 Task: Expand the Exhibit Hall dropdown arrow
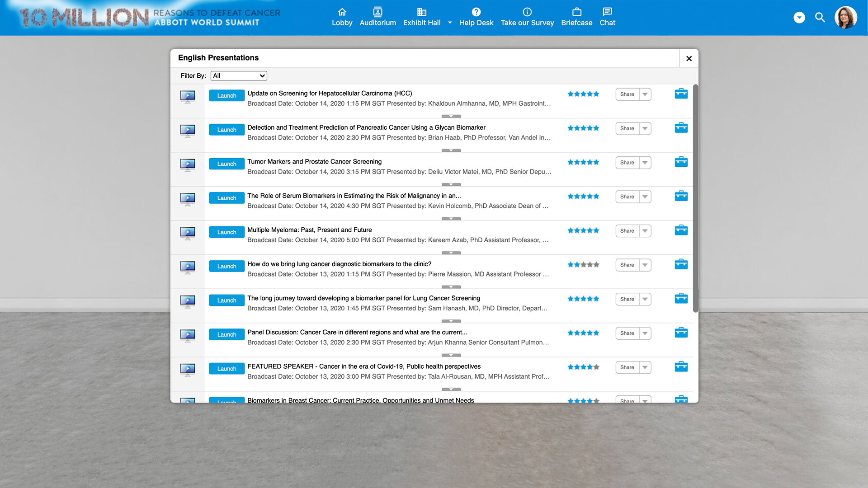pos(450,23)
